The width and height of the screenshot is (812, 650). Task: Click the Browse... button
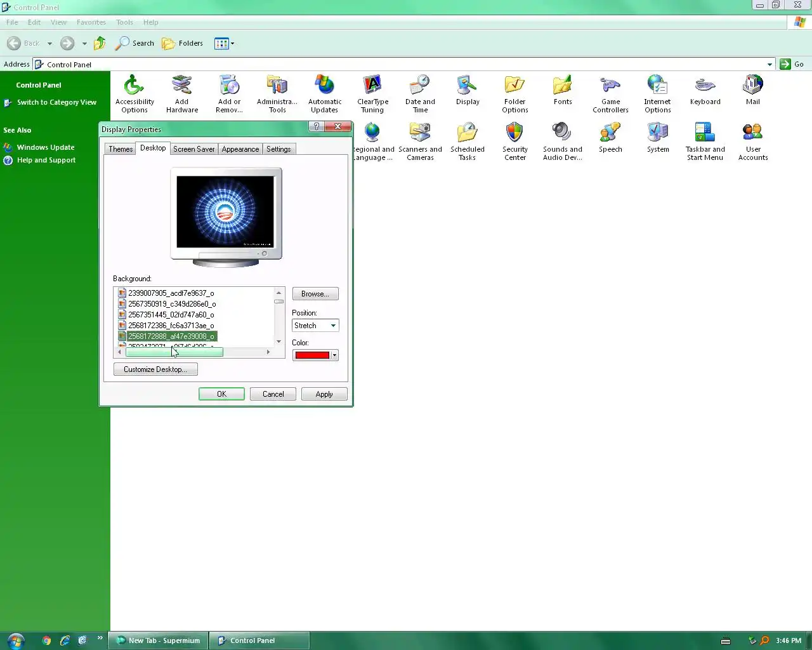pyautogui.click(x=315, y=294)
